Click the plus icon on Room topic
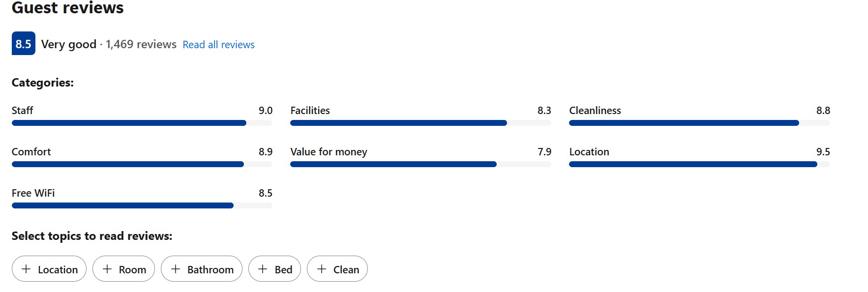 [x=107, y=269]
